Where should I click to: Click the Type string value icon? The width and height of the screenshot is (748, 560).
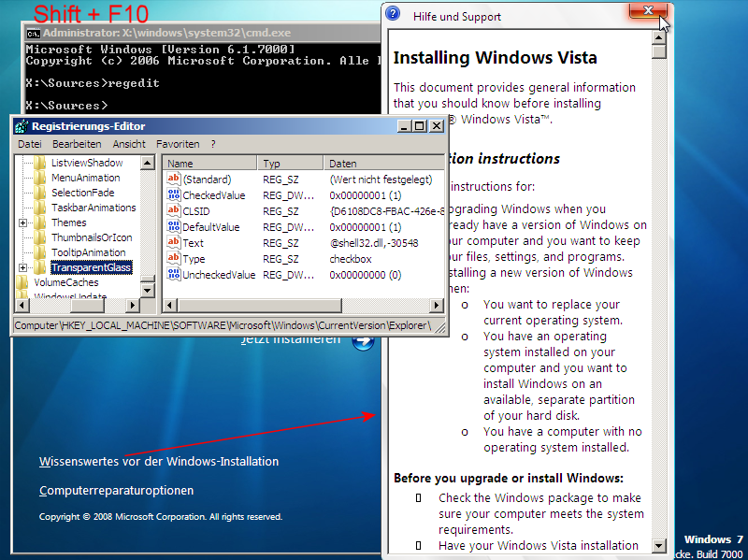174,258
